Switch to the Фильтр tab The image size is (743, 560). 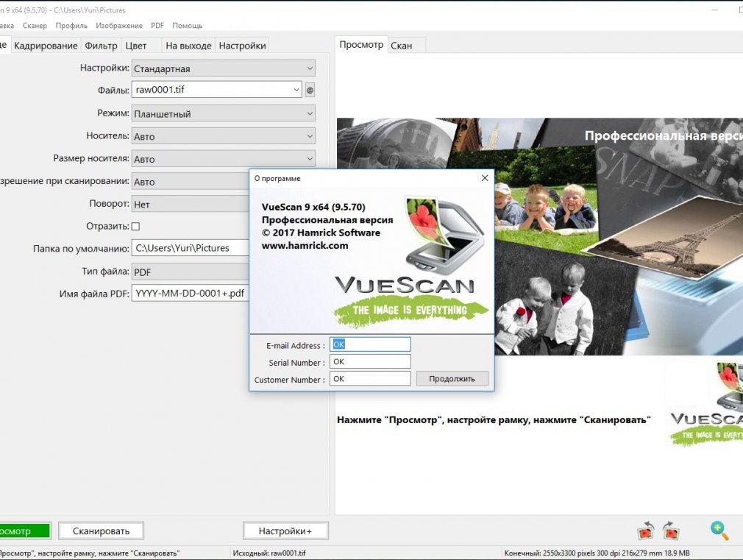pyautogui.click(x=101, y=46)
